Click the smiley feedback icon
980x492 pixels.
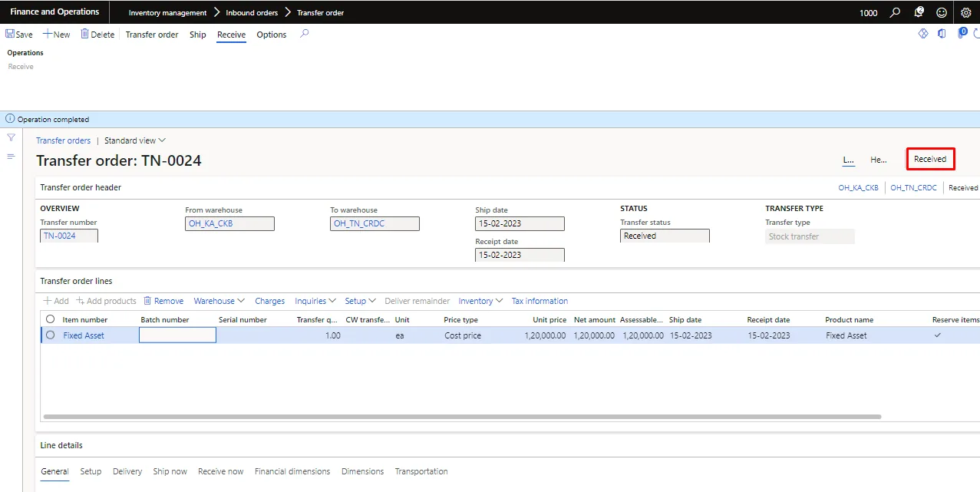[942, 12]
